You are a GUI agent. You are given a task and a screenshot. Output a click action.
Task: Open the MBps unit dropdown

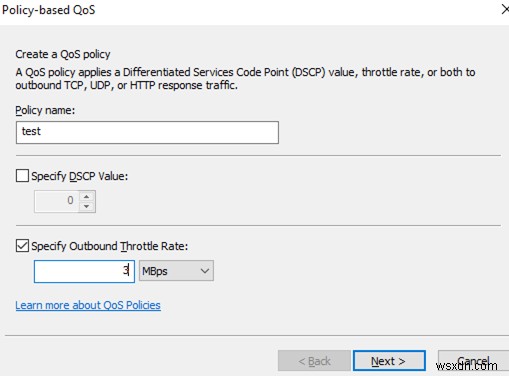[x=176, y=271]
